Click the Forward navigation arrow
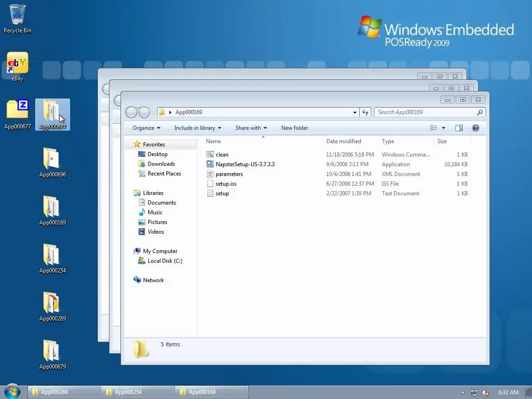Image resolution: width=532 pixels, height=399 pixels. tap(144, 112)
